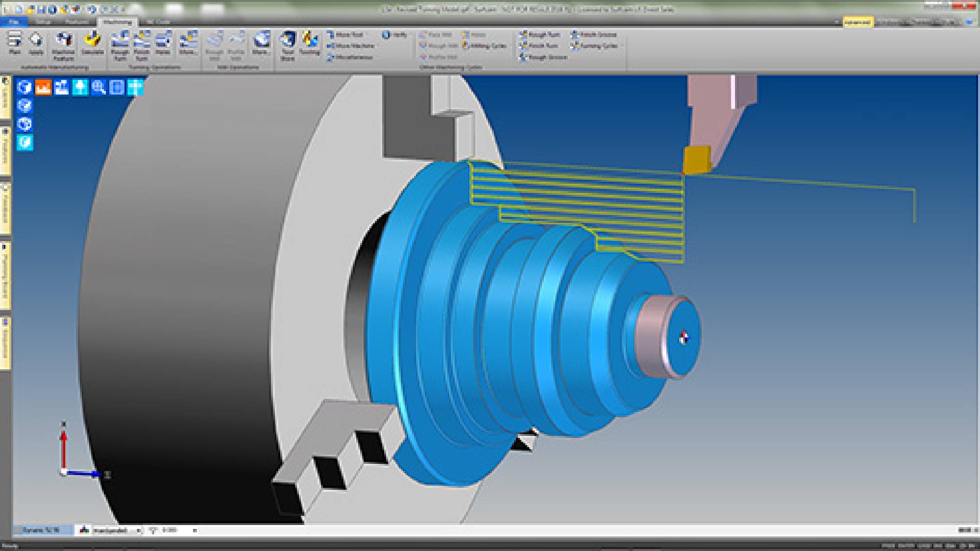Click the Tooling icon
This screenshot has width=980, height=551.
tap(309, 43)
